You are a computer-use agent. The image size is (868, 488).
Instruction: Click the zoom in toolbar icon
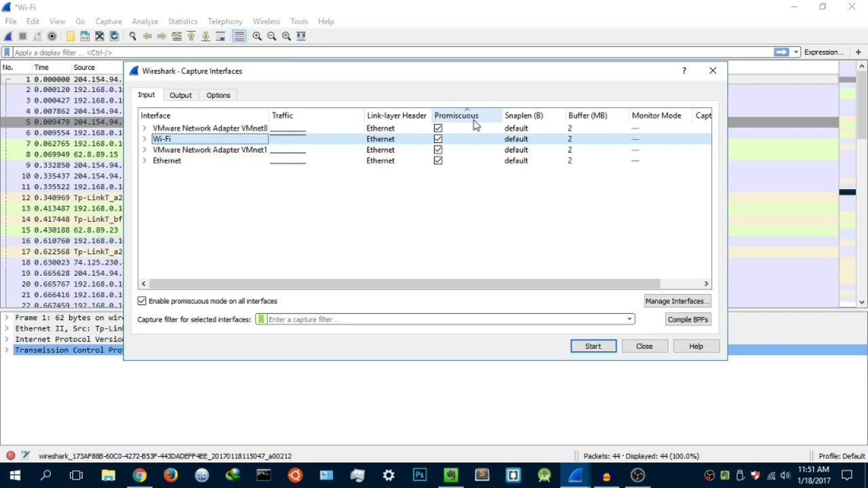tap(257, 37)
